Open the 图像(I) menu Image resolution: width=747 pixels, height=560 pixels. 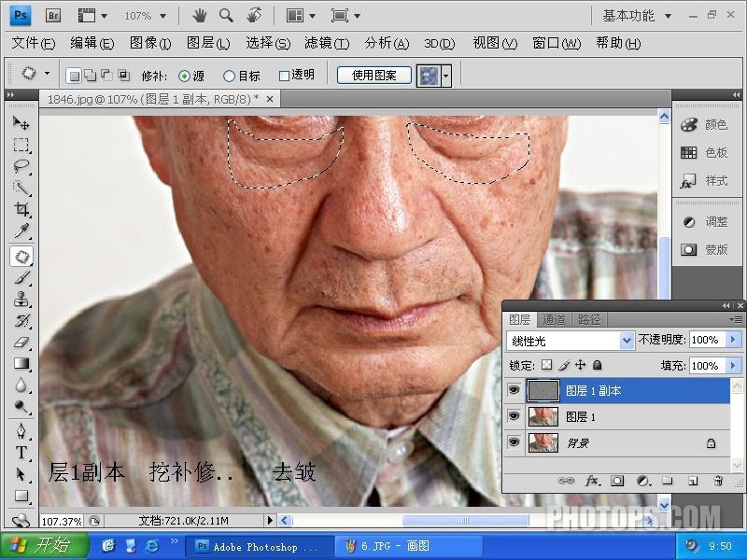coord(150,43)
